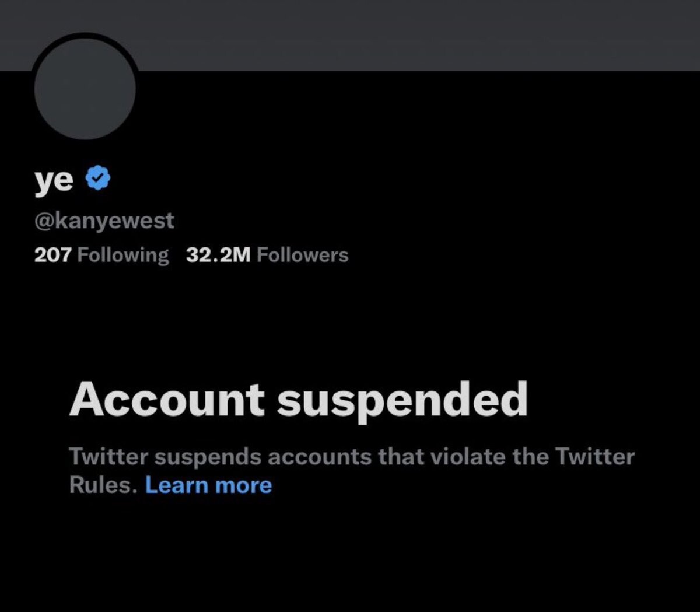Click the blue verified badge beside ye

pos(99,179)
